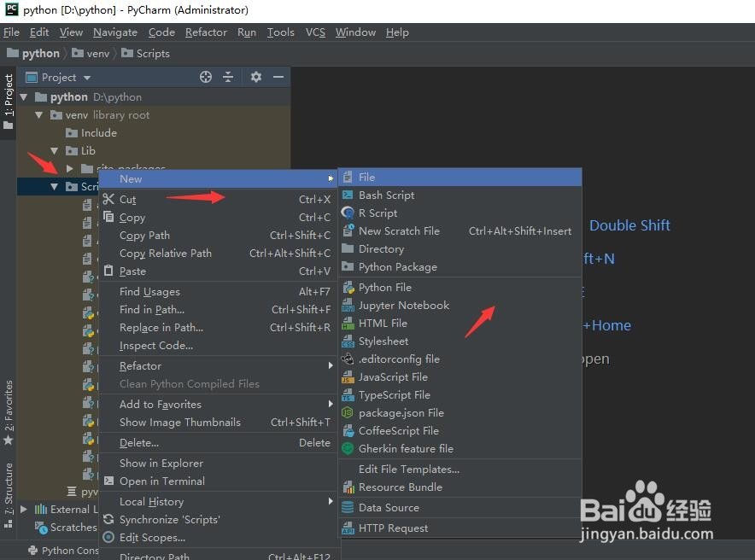Click the Bash Script icon

348,195
